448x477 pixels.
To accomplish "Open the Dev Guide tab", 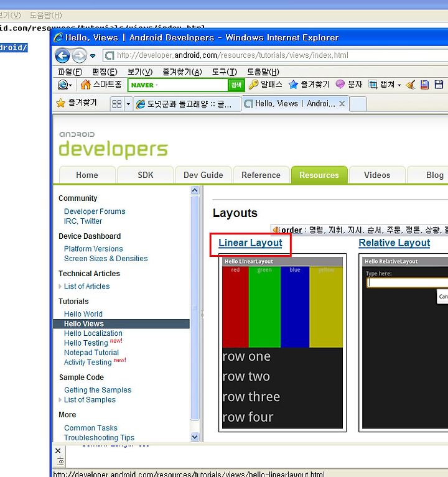I will click(203, 175).
